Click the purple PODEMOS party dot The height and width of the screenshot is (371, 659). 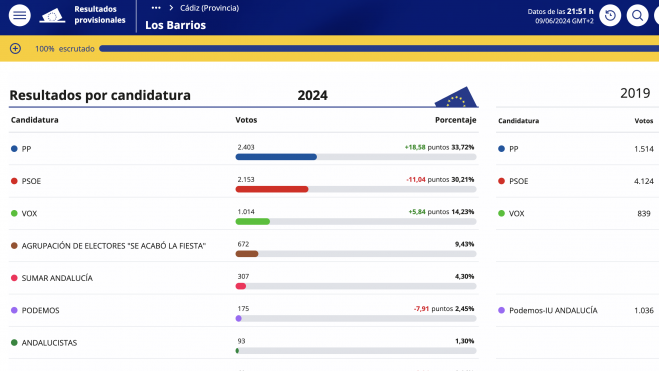tap(14, 310)
